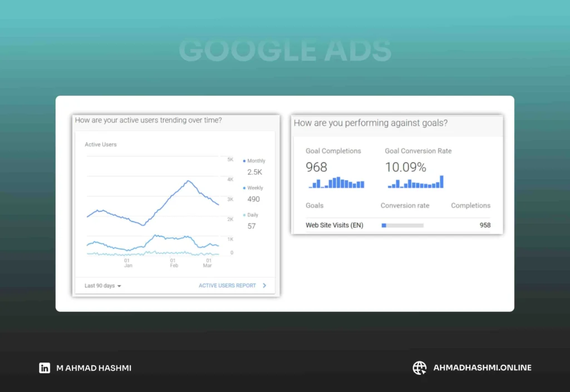Select the Web Site Visits (EN) goal row

pos(334,225)
